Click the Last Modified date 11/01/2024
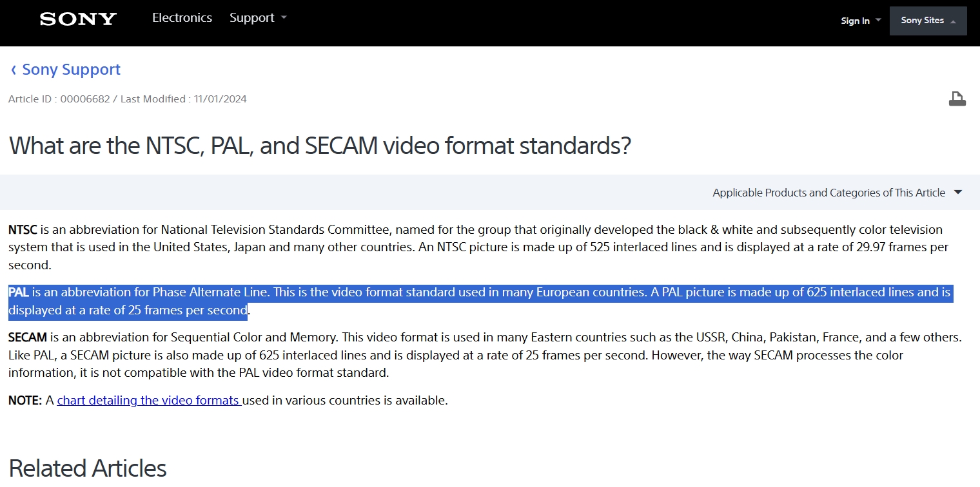 click(x=220, y=99)
